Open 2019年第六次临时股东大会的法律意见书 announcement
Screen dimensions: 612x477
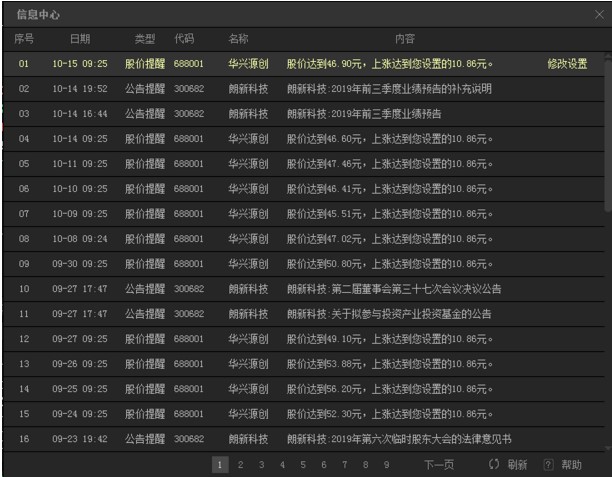pos(303,438)
